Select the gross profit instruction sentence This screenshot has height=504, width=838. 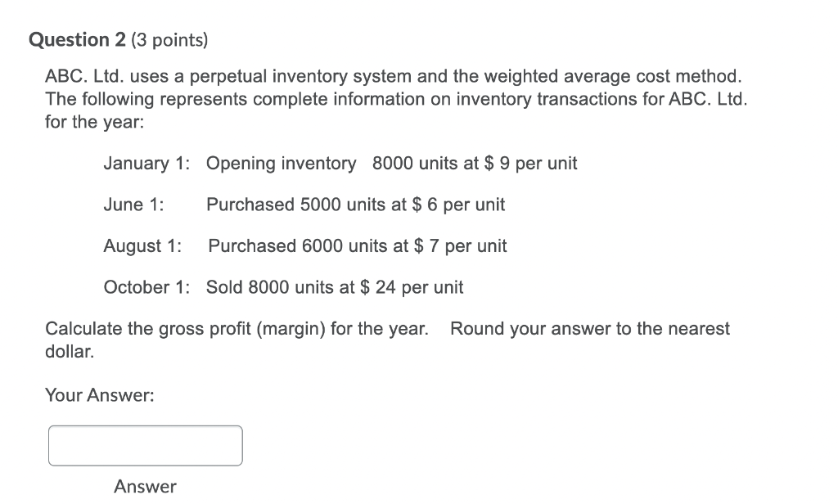click(x=236, y=328)
